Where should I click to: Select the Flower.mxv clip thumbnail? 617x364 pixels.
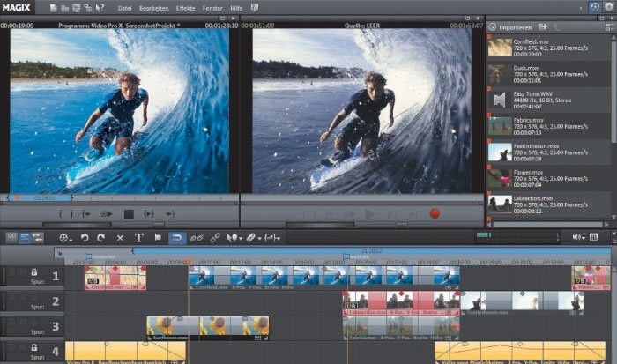pos(500,177)
